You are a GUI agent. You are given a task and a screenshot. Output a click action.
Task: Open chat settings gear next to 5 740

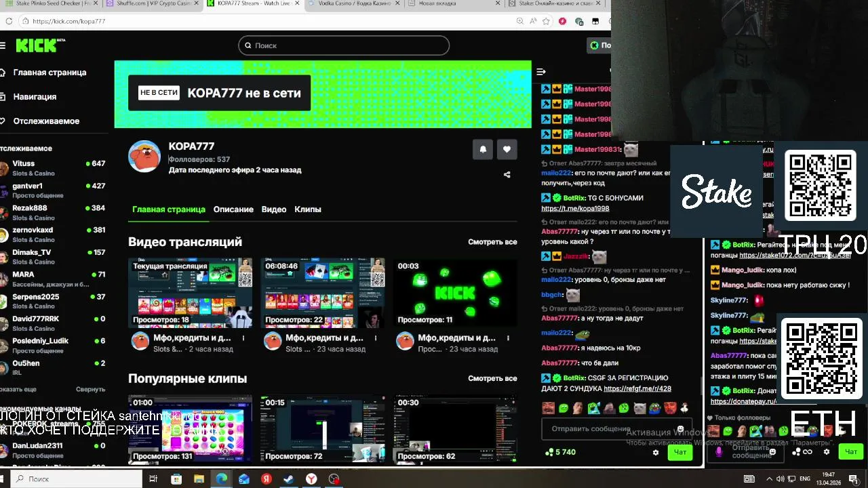point(656,452)
